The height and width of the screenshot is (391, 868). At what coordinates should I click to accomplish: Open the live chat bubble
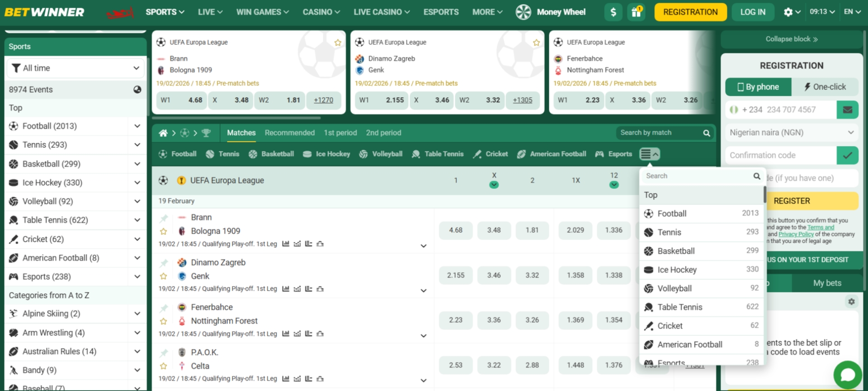click(847, 374)
